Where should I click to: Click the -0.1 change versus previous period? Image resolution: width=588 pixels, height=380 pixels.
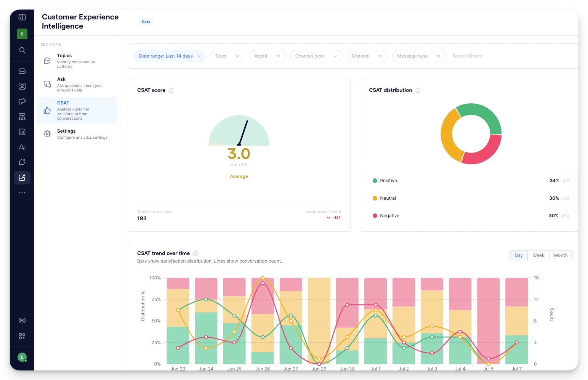(x=334, y=218)
